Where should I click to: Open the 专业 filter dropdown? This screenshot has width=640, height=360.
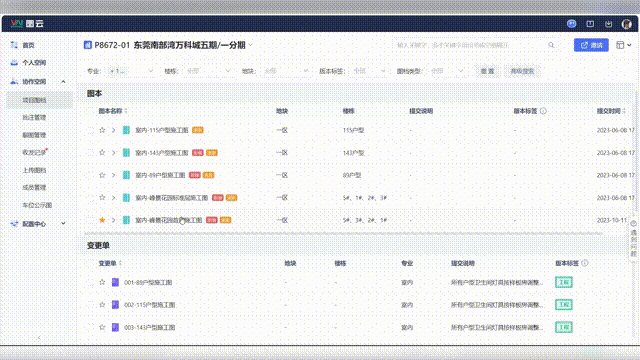(x=131, y=71)
